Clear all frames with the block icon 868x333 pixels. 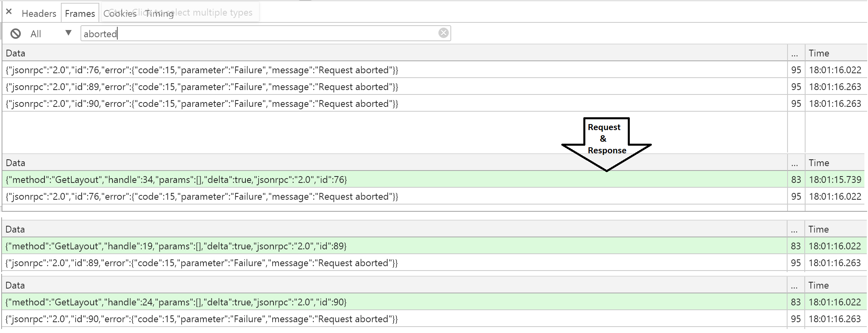click(16, 34)
